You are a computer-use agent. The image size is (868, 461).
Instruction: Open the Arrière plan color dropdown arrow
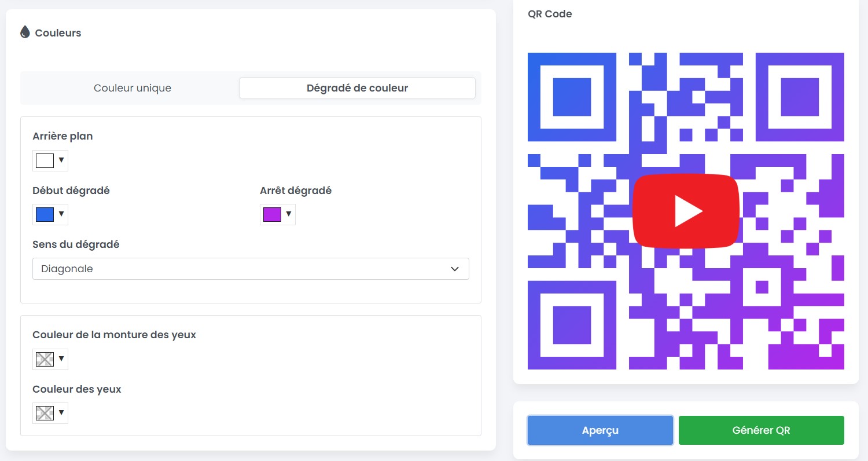point(60,160)
